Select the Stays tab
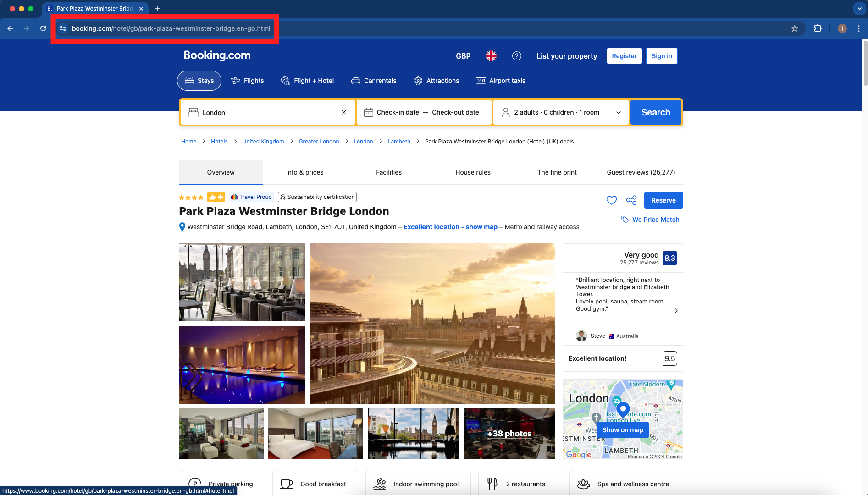 point(199,81)
